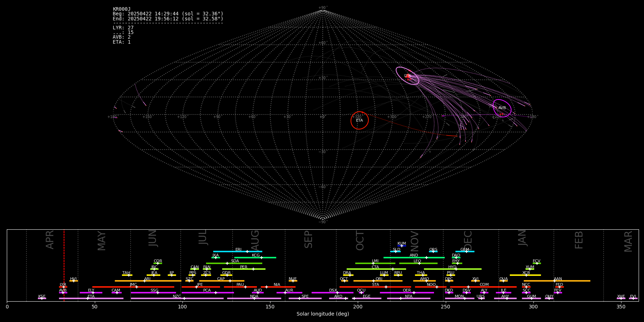Click the -90 latitude label at map bottom
Viewport: 644px width, 322px height.
pos(322,222)
